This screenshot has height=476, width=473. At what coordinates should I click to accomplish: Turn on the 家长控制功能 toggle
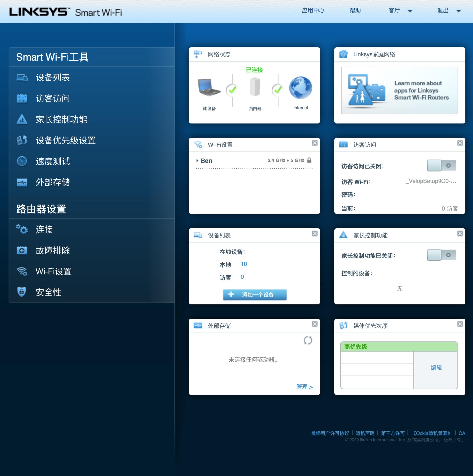[x=442, y=255]
